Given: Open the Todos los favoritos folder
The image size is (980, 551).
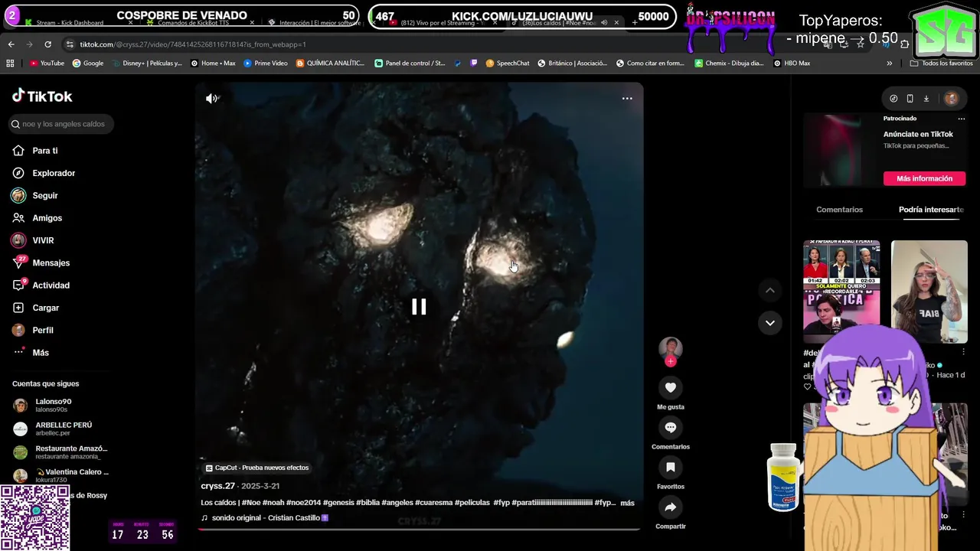Looking at the screenshot, I should (x=941, y=64).
